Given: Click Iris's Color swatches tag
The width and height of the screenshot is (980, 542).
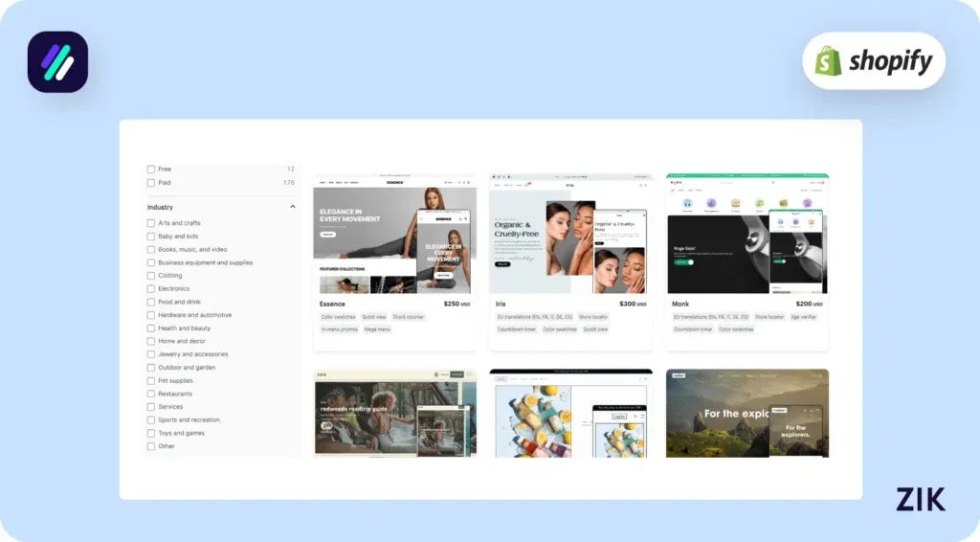Looking at the screenshot, I should pyautogui.click(x=559, y=329).
